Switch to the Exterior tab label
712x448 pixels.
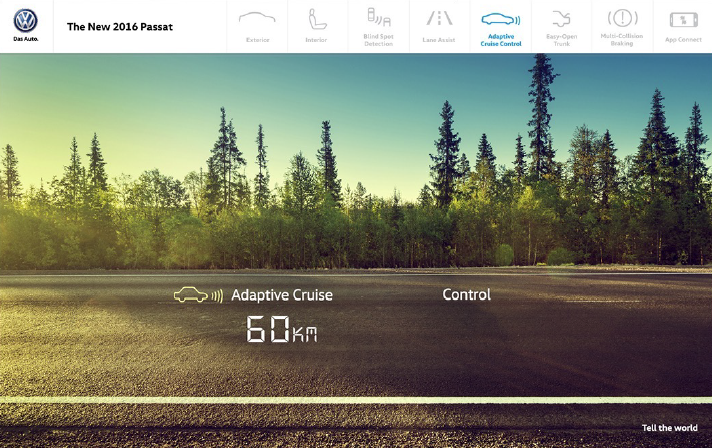pyautogui.click(x=257, y=40)
